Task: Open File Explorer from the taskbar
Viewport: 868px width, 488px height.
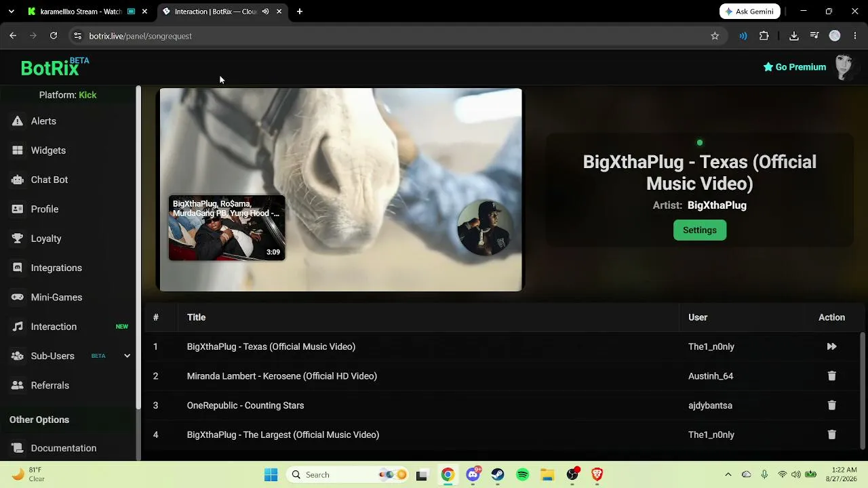Action: pyautogui.click(x=547, y=474)
